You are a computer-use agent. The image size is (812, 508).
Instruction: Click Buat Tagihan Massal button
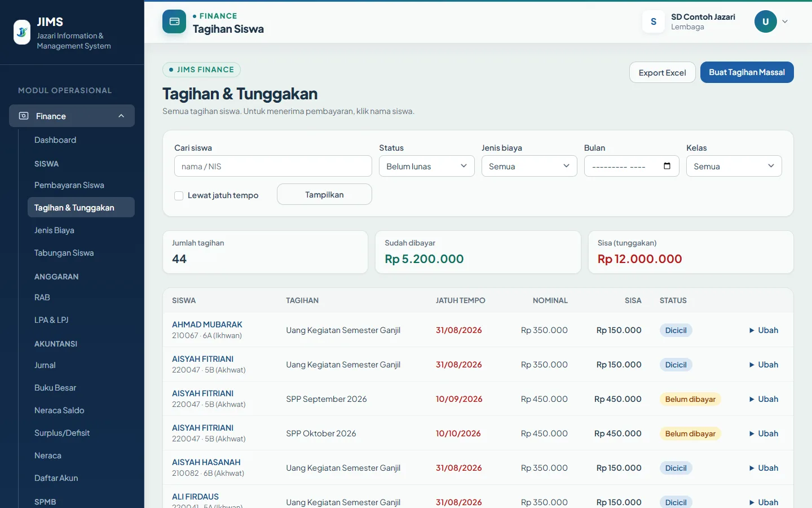(x=747, y=72)
